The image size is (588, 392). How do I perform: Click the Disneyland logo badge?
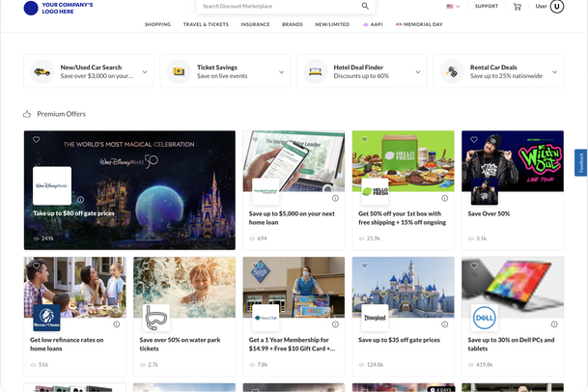[x=375, y=318]
